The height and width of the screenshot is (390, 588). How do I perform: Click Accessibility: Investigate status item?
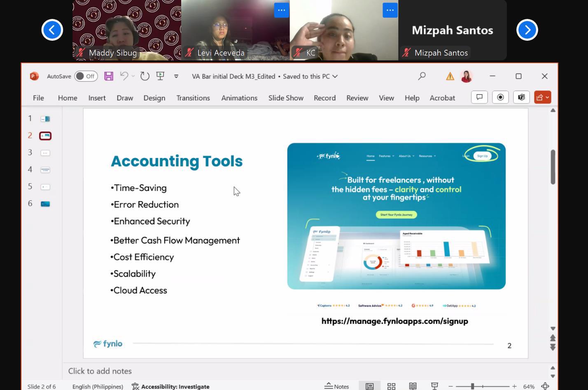click(x=170, y=386)
